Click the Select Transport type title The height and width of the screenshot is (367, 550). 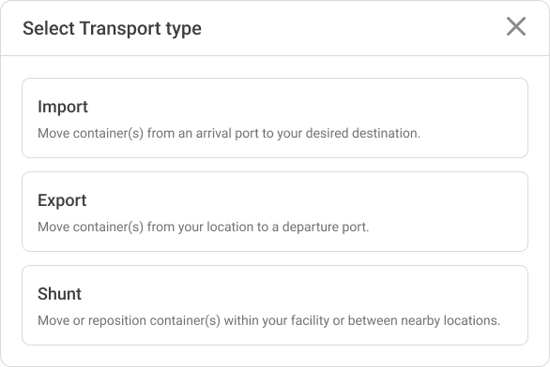click(112, 28)
